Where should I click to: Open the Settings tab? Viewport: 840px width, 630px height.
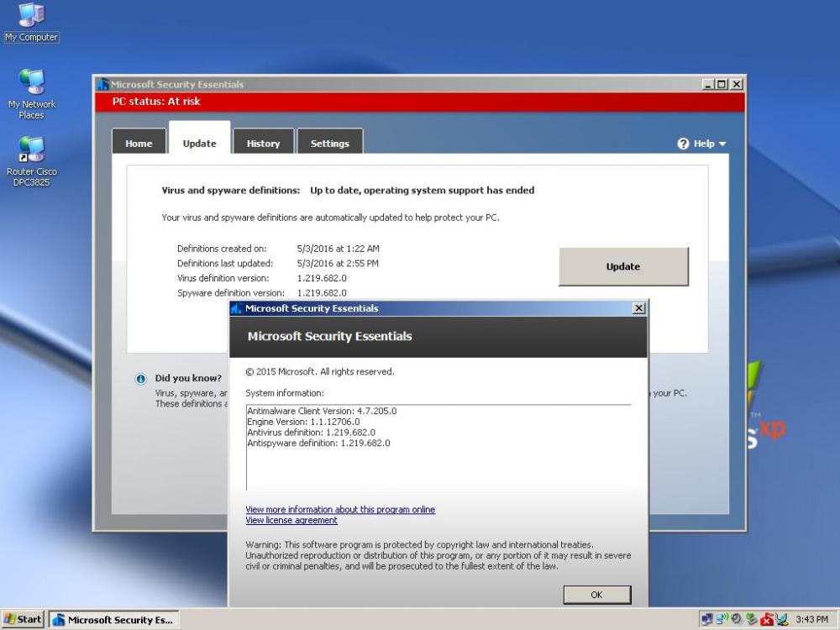point(329,144)
